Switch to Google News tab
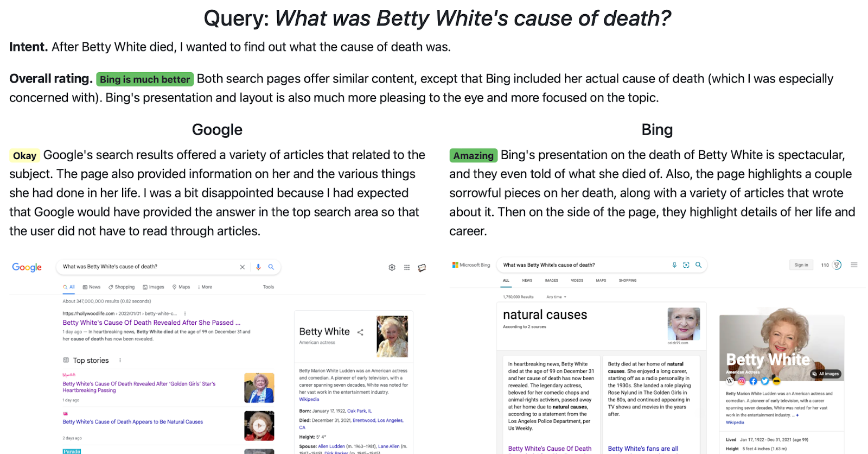 click(92, 287)
